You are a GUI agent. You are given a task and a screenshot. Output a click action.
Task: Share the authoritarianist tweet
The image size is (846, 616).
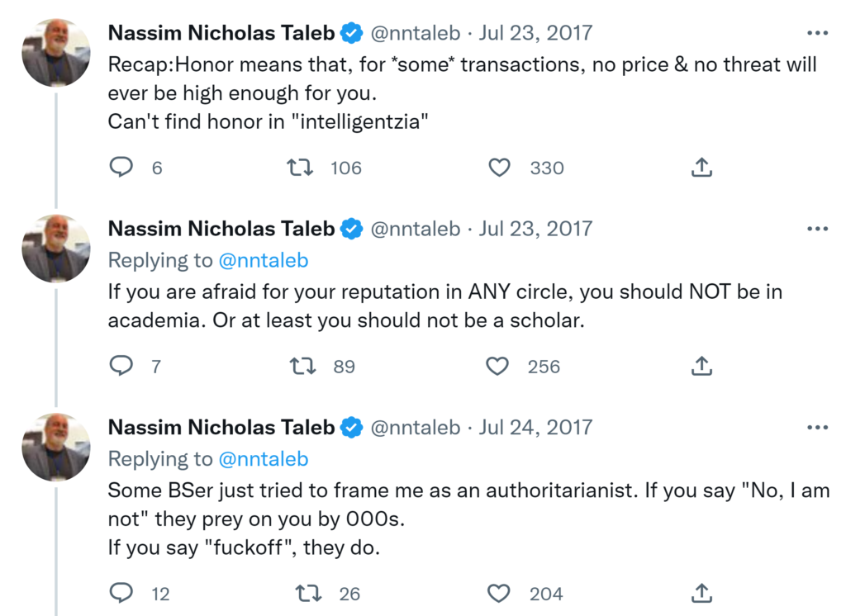click(701, 593)
